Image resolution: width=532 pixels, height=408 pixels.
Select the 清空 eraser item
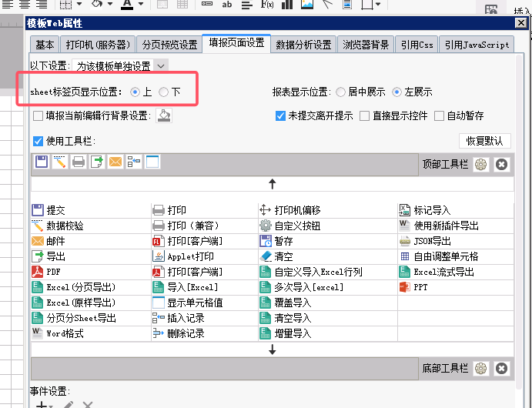pyautogui.click(x=328, y=256)
